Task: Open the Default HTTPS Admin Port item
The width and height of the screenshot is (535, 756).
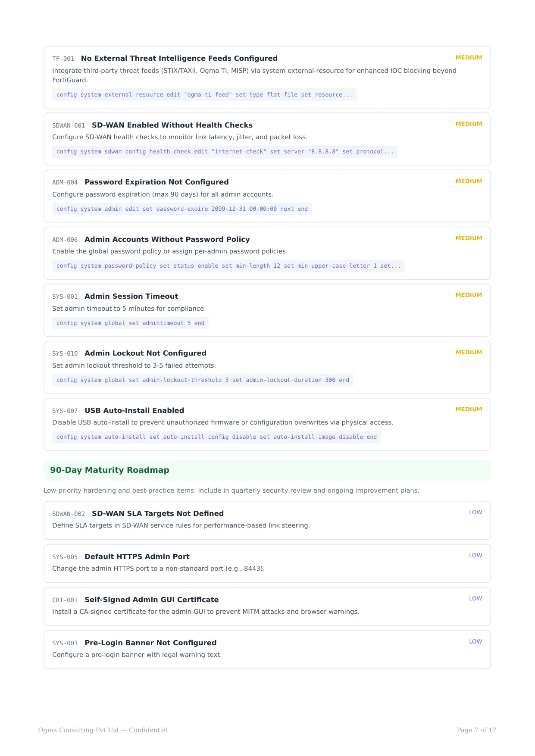Action: click(x=267, y=564)
